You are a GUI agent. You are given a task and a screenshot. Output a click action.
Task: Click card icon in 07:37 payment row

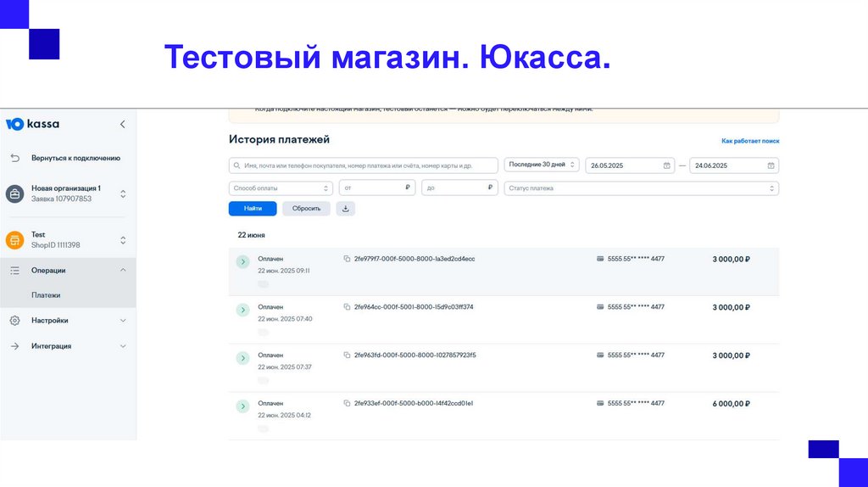[600, 355]
